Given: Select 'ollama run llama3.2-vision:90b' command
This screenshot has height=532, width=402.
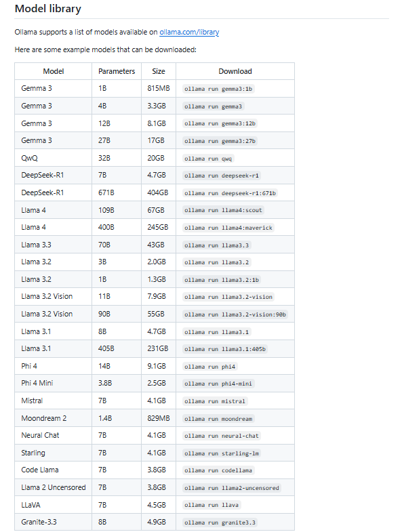Looking at the screenshot, I should click(x=235, y=314).
